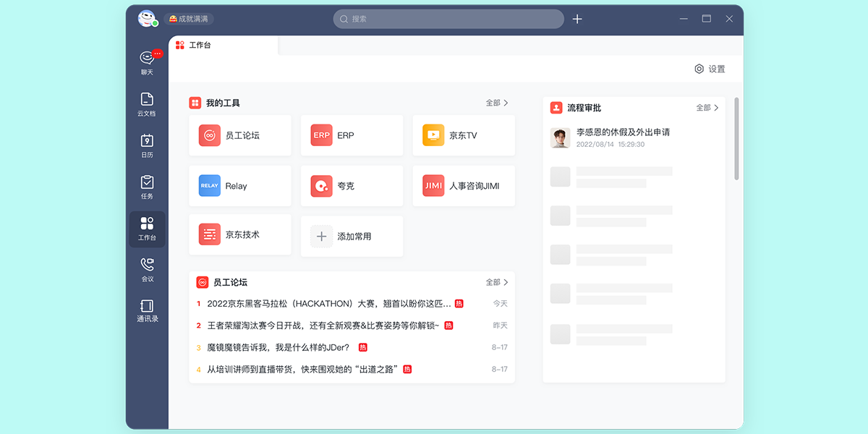Click 添加常用 to add a tool

coord(352,236)
